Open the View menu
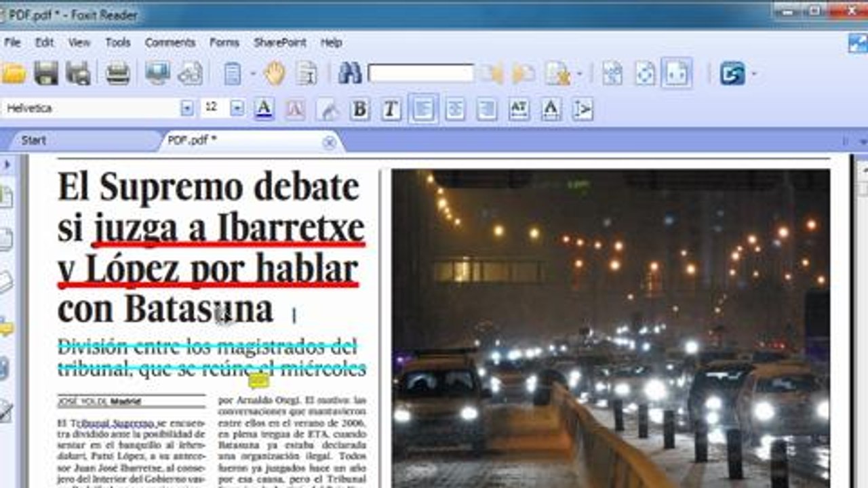 tap(79, 42)
